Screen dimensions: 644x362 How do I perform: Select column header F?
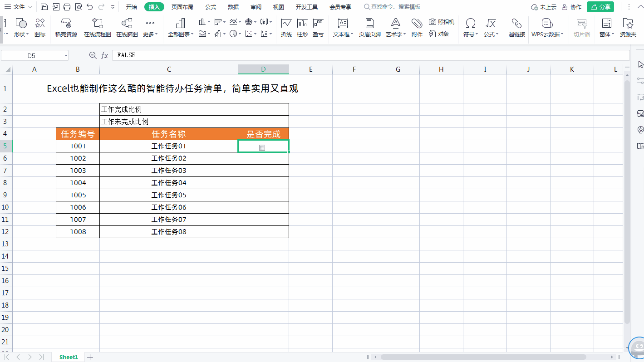click(x=354, y=69)
